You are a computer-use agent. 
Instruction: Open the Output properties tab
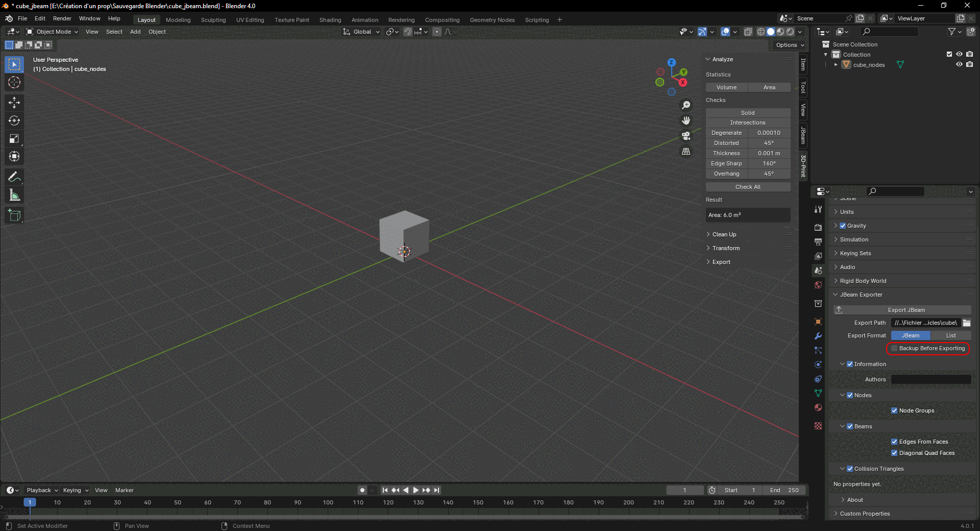[818, 242]
